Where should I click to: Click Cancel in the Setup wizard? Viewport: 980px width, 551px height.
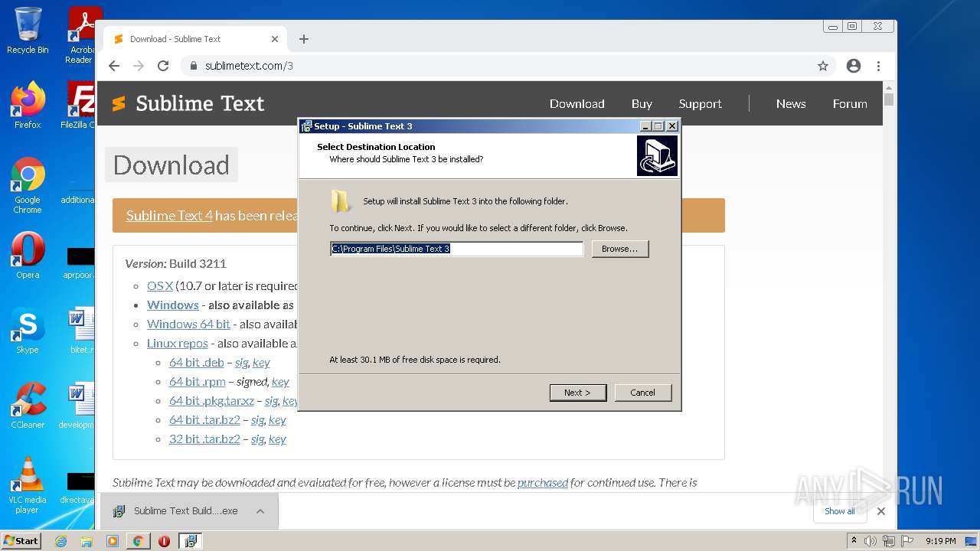(643, 393)
